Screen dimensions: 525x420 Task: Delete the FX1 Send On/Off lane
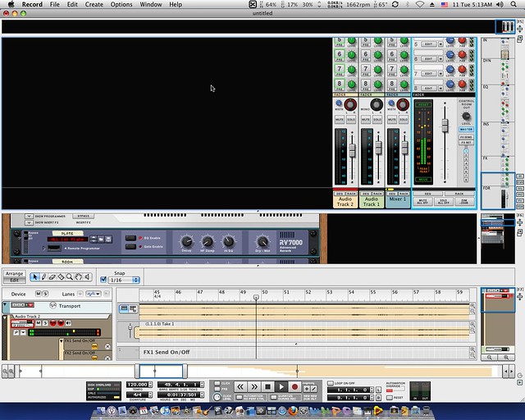coord(107,347)
